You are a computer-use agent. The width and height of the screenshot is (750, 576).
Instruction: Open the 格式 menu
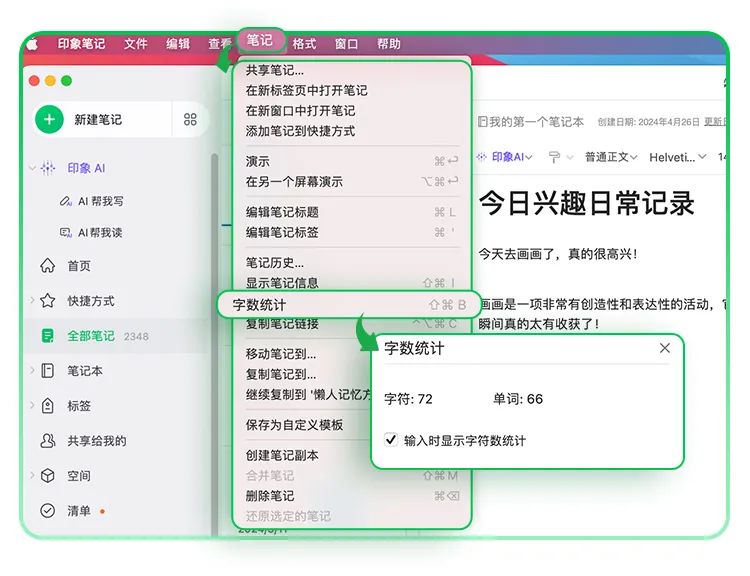(304, 44)
